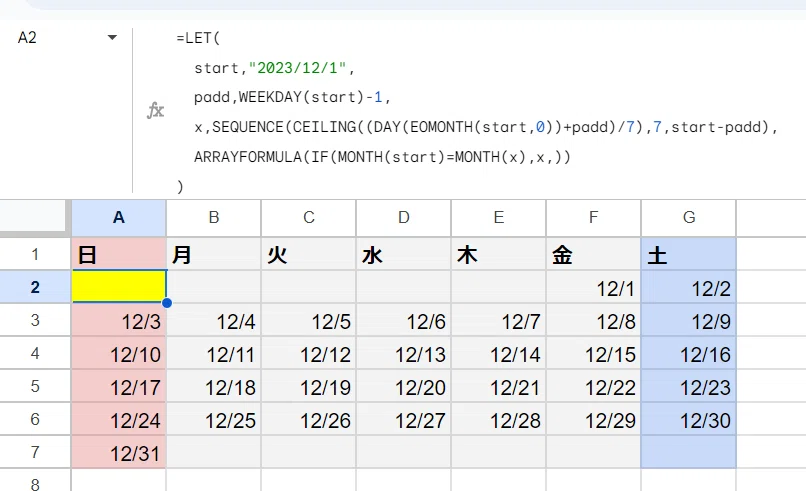Click the cell showing 12/12
The width and height of the screenshot is (806, 491).
(x=308, y=353)
